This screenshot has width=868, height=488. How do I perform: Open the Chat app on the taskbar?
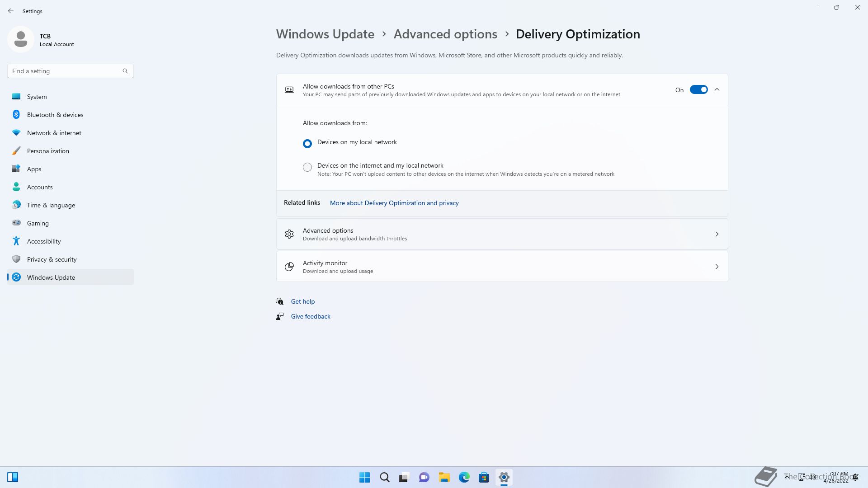click(x=424, y=477)
